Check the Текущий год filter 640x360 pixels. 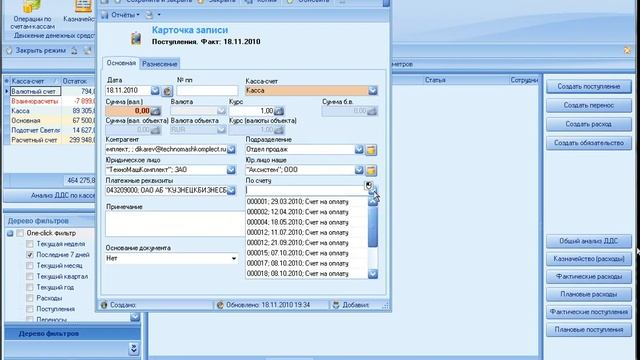(29, 287)
